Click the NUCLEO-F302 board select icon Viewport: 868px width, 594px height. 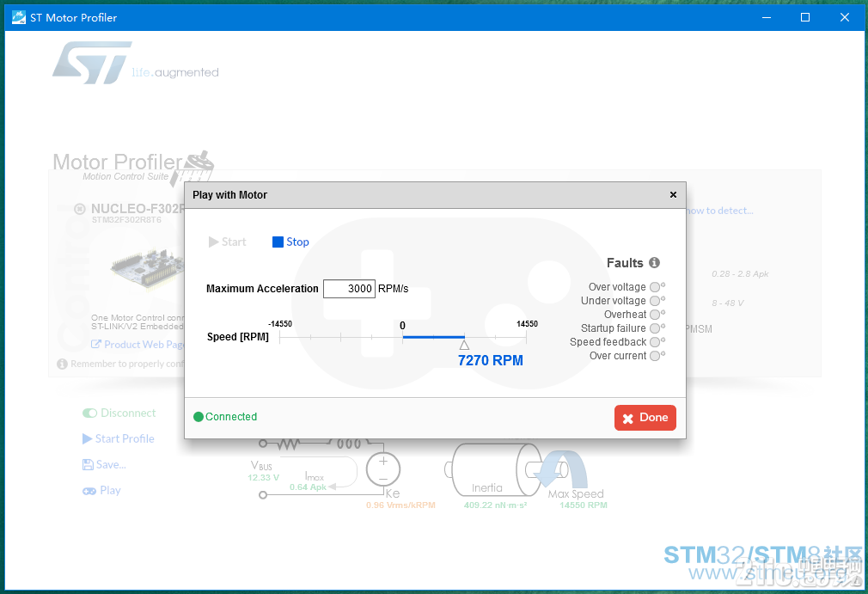pos(80,209)
